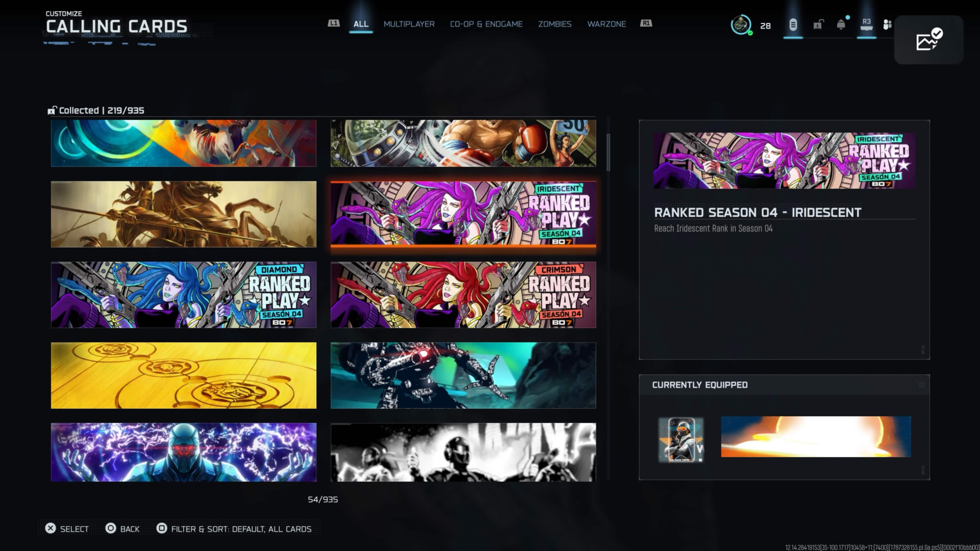
Task: Click the SELECT label in the footer
Action: point(74,529)
